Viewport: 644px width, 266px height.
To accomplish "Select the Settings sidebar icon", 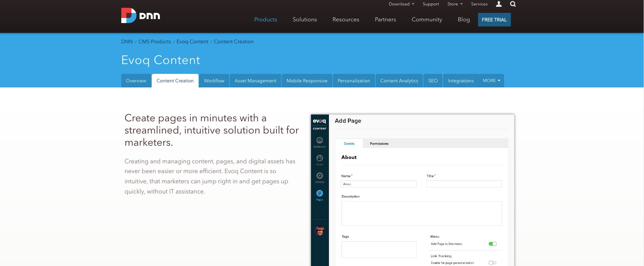I will [x=319, y=178].
